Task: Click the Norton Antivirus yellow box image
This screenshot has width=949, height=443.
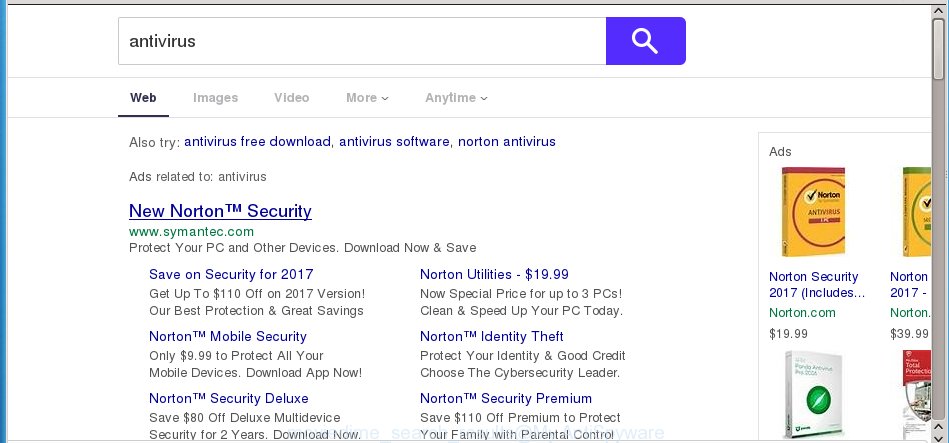Action: [x=813, y=212]
